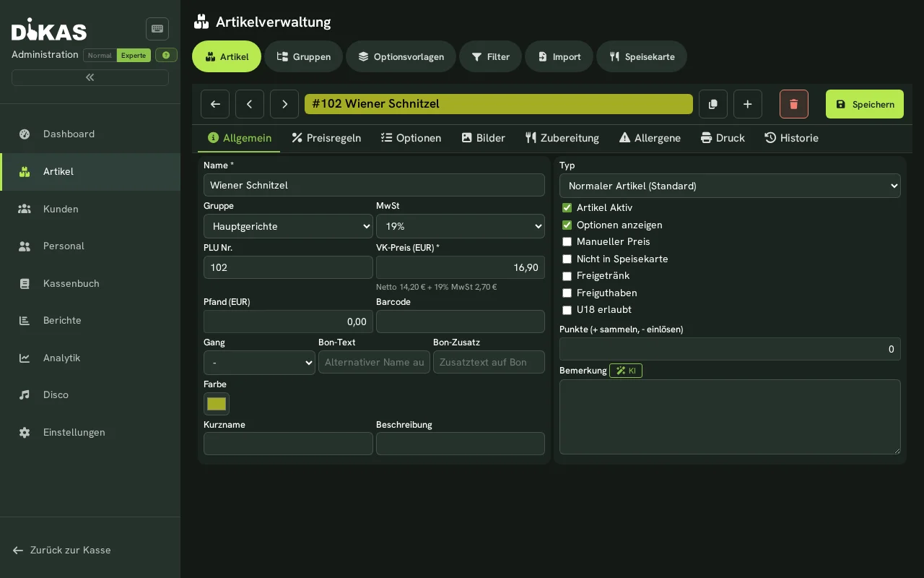
Task: Switch mode to Experte
Action: (134, 55)
